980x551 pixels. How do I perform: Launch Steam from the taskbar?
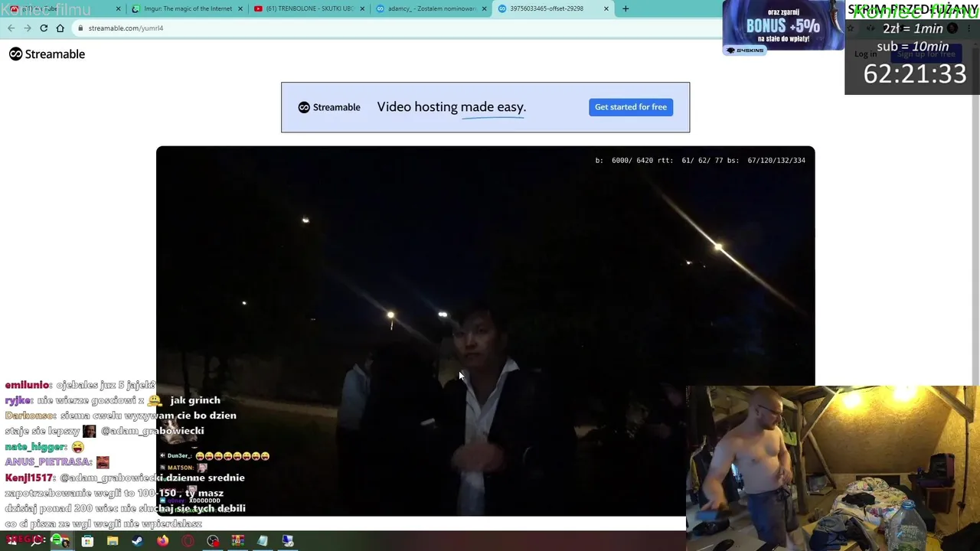pos(137,541)
